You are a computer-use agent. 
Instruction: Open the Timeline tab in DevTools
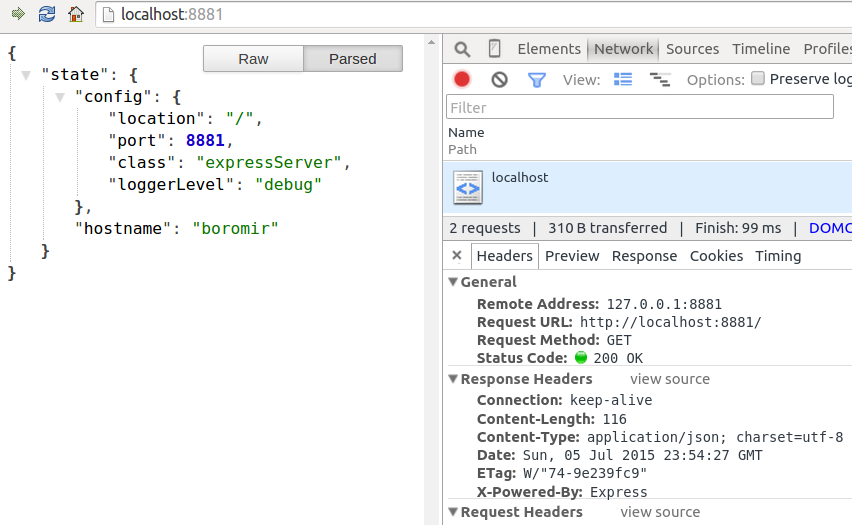click(761, 49)
